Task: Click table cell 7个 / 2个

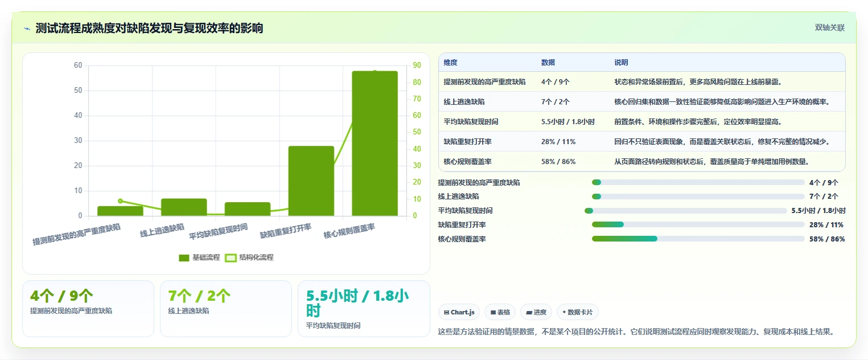Action: pyautogui.click(x=556, y=102)
